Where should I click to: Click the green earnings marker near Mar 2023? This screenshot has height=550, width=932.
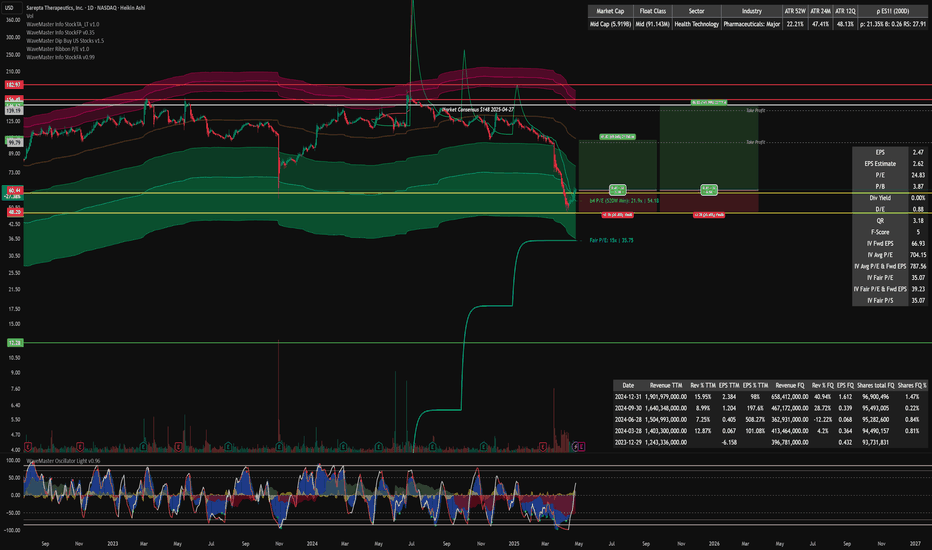[143, 447]
